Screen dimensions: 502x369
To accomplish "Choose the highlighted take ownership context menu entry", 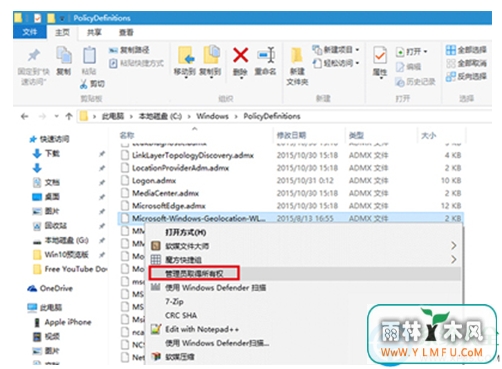I will point(194,274).
